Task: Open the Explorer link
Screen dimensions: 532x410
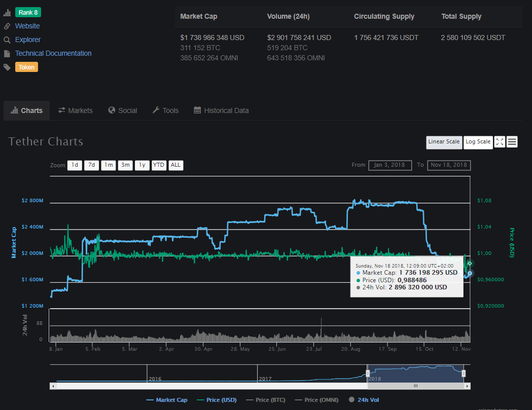Action: 28,40
